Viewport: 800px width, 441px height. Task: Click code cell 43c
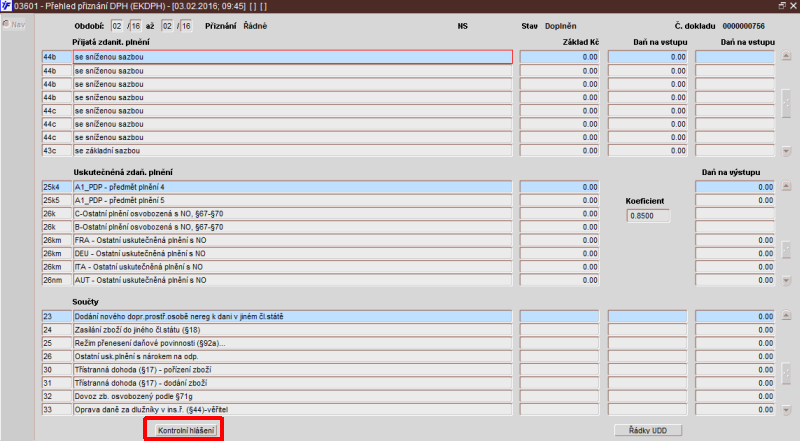57,151
